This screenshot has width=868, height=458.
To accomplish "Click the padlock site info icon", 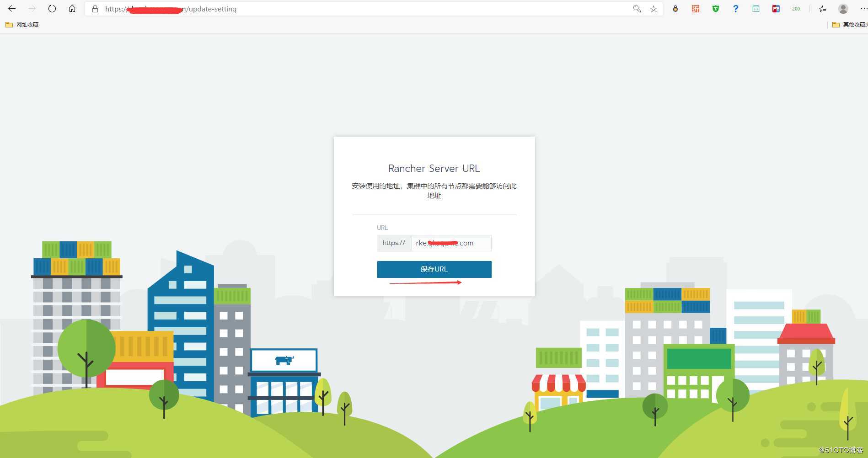I will pyautogui.click(x=95, y=9).
